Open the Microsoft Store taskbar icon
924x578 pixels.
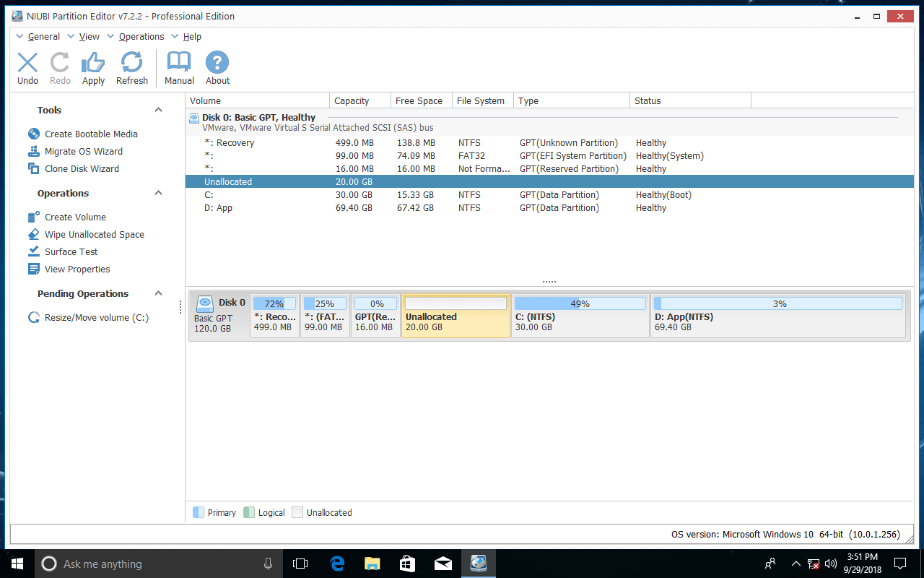(x=407, y=564)
